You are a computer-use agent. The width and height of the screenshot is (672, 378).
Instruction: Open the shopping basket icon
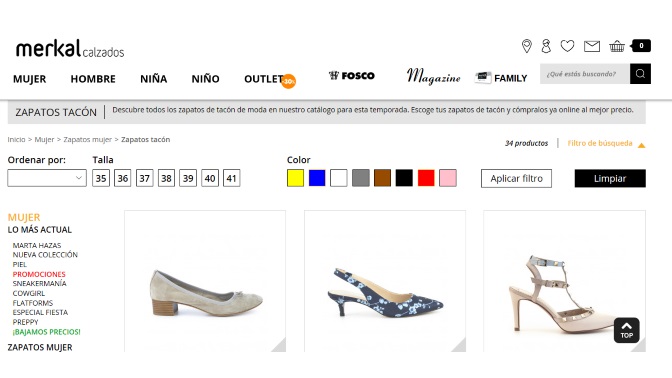click(x=617, y=46)
